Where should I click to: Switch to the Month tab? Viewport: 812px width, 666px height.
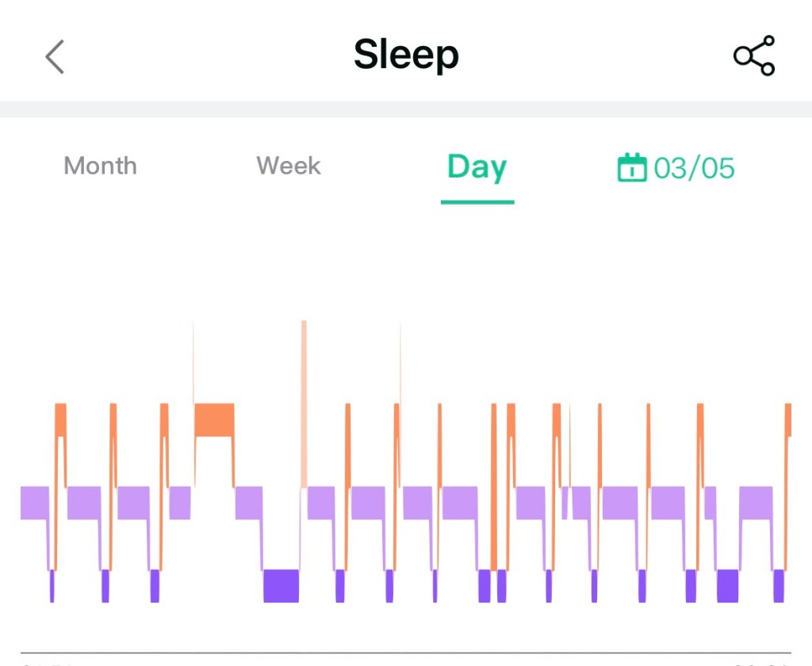pos(100,166)
